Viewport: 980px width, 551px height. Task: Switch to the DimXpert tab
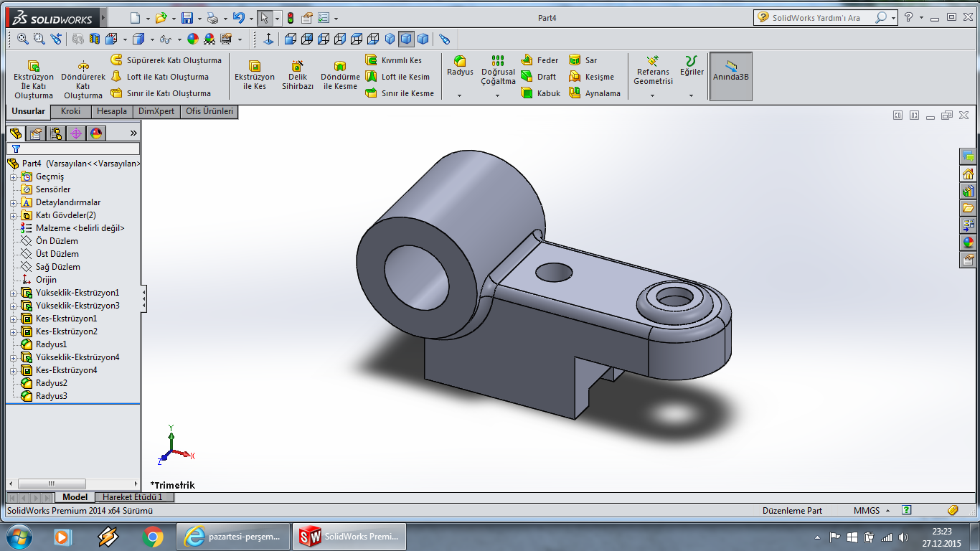coord(156,111)
